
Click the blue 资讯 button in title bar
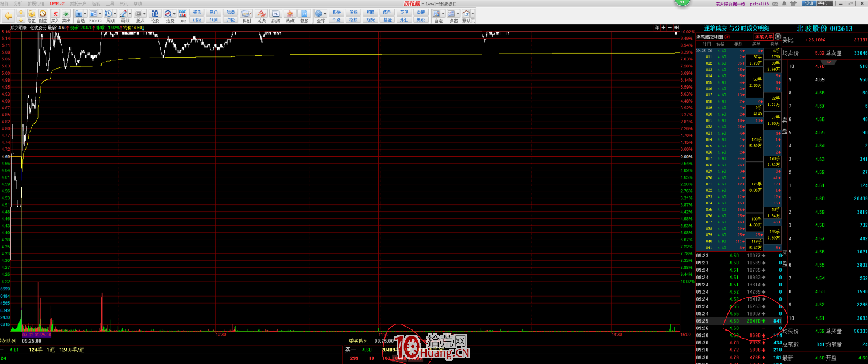point(809,4)
